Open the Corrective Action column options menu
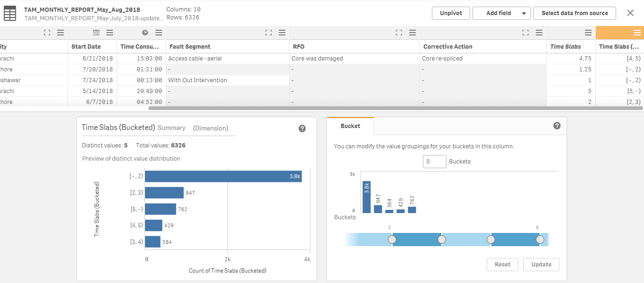 539,33
